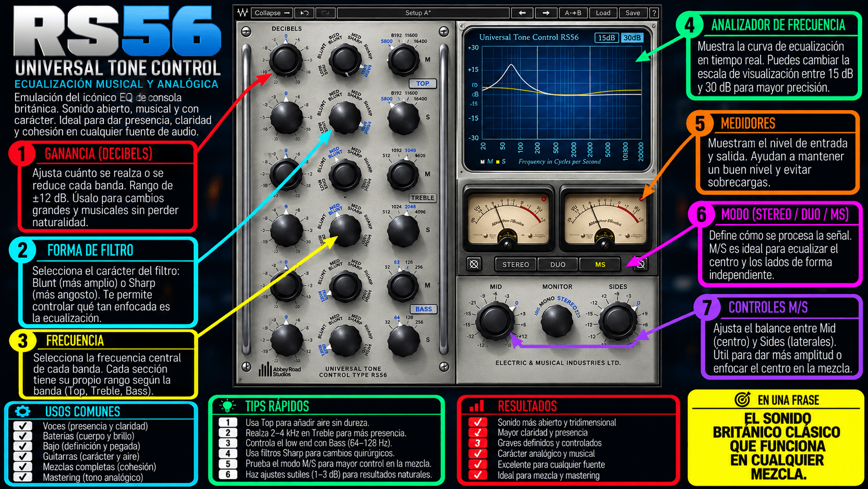
Task: Click the Bass band S filter shape knob
Action: click(x=345, y=340)
